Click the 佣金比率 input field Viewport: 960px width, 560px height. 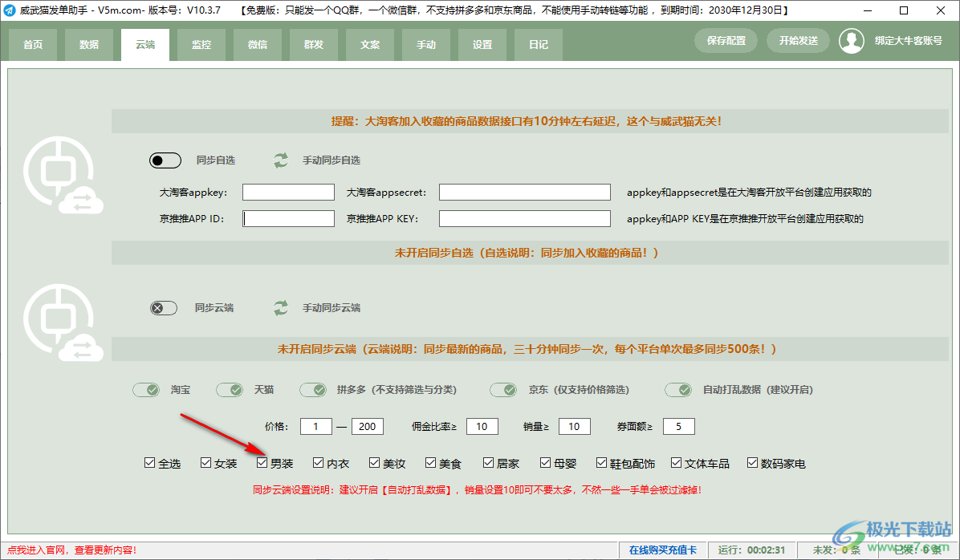(482, 427)
